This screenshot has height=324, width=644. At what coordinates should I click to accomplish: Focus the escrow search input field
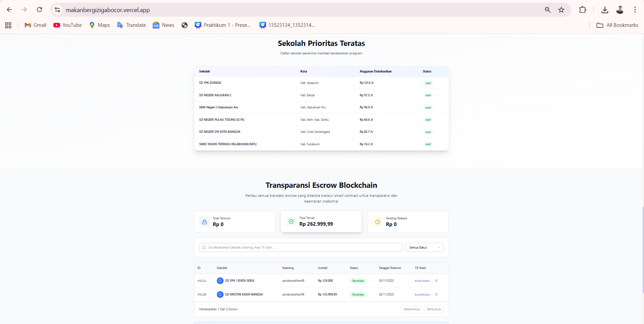click(302, 248)
